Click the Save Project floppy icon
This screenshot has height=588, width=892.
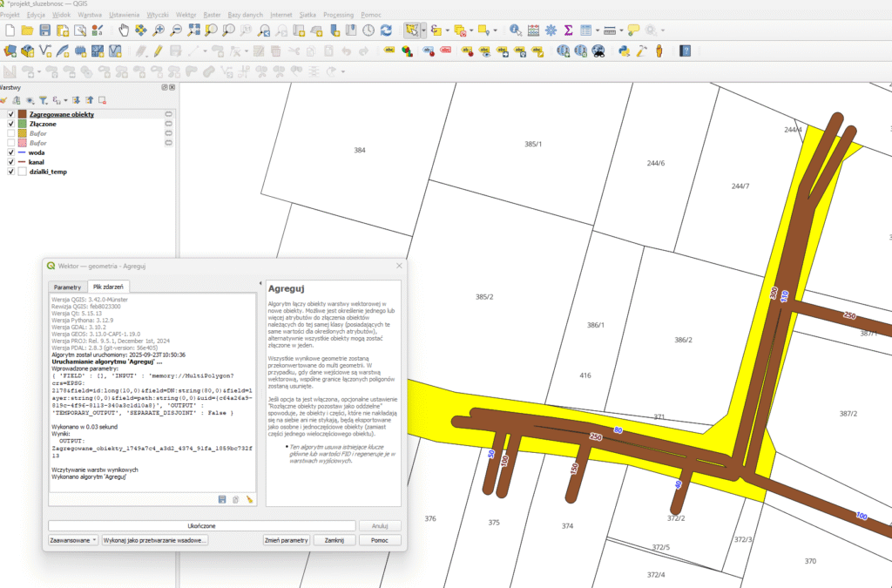pyautogui.click(x=45, y=30)
